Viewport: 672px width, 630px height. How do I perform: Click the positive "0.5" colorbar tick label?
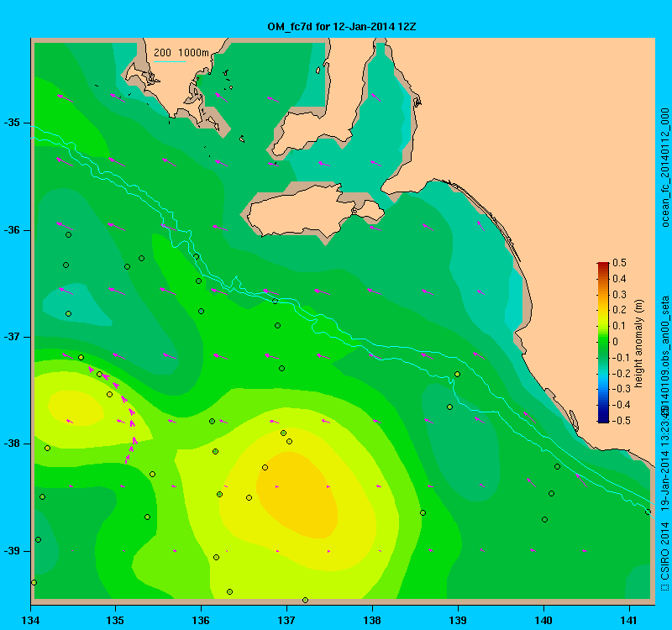(x=619, y=263)
